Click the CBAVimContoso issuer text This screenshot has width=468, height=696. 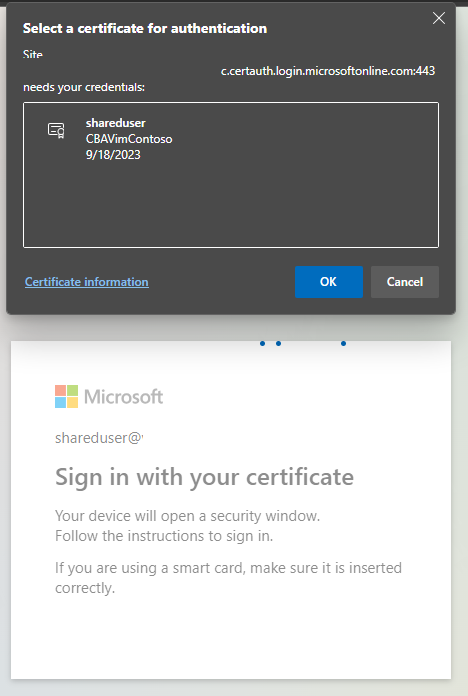pos(129,139)
